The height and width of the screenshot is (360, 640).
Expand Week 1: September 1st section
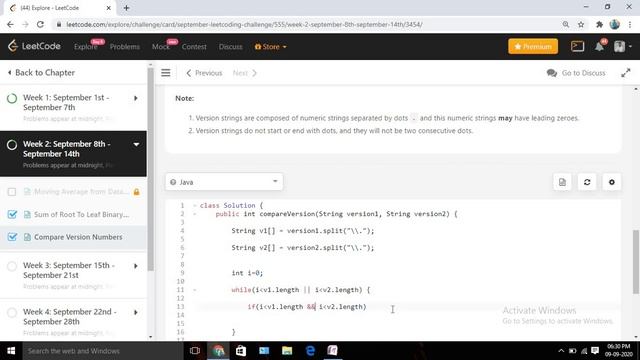point(136,98)
